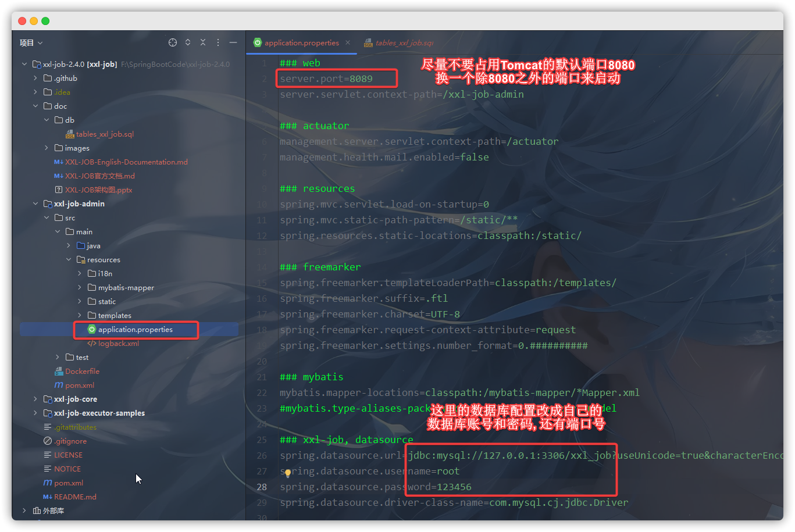
Task: Click the ### freemarker comment line
Action: click(x=320, y=267)
